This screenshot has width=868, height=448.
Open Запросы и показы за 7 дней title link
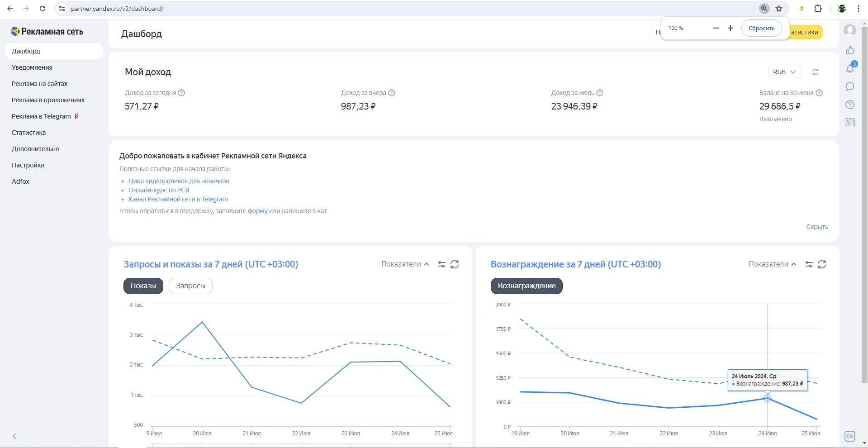[211, 264]
